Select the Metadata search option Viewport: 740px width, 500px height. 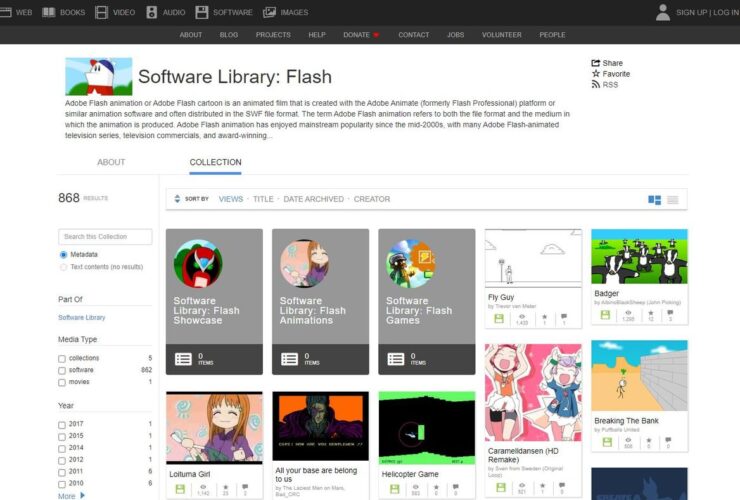point(63,254)
